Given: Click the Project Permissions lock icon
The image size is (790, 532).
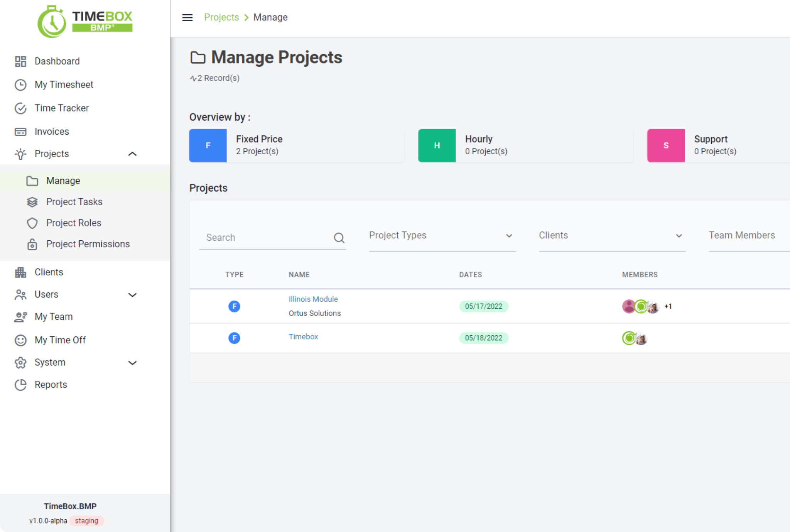Looking at the screenshot, I should tap(32, 244).
